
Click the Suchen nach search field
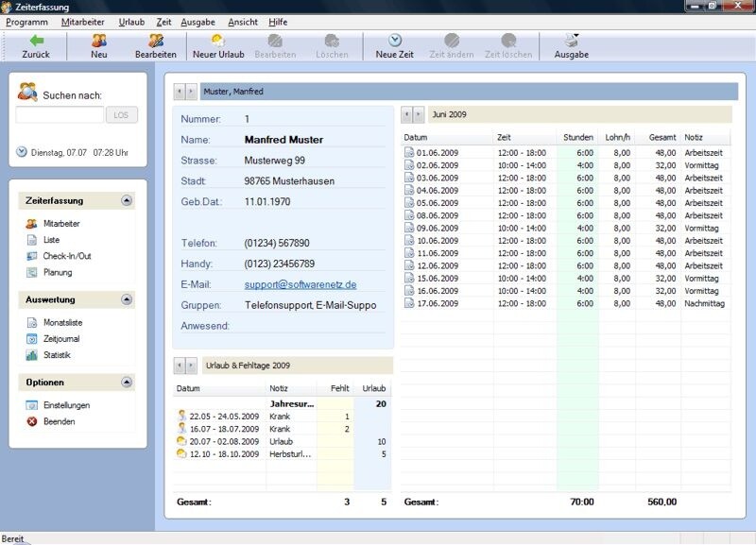pyautogui.click(x=60, y=115)
